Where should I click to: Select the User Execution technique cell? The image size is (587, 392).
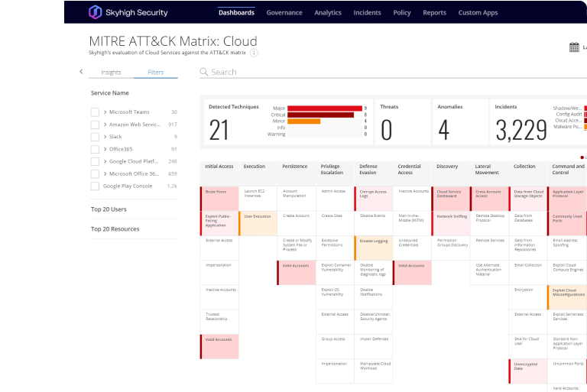click(258, 223)
